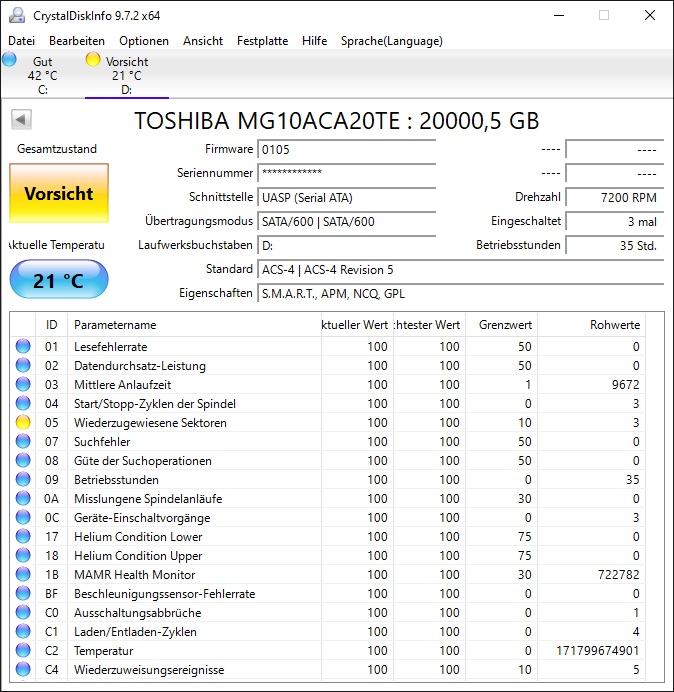The height and width of the screenshot is (692, 674).
Task: Click the Parametername column header
Action: (194, 325)
